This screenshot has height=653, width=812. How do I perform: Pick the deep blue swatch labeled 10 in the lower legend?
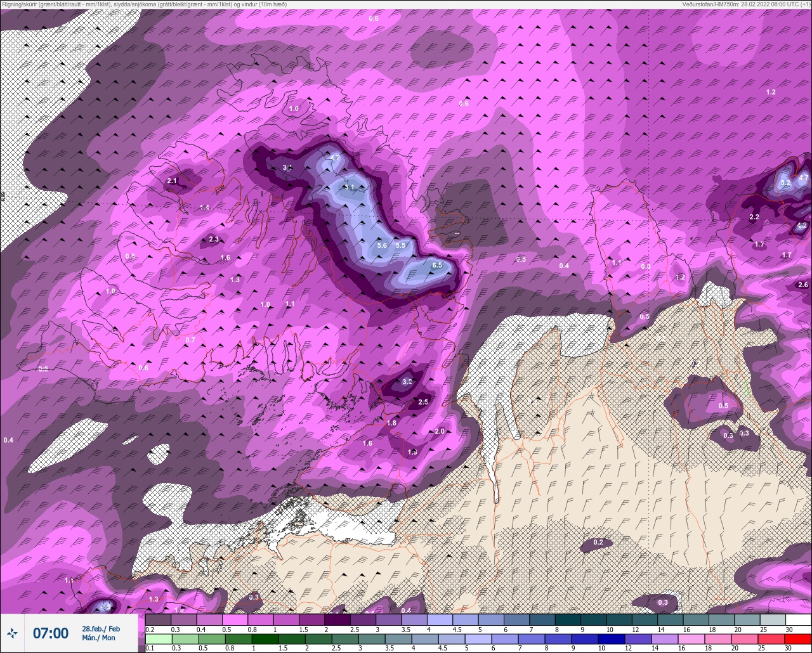click(612, 638)
